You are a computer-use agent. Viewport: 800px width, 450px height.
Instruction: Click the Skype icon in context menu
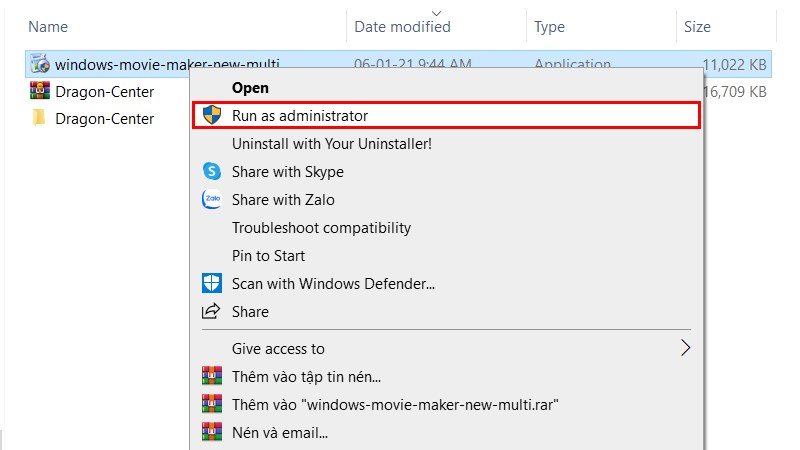click(x=211, y=172)
